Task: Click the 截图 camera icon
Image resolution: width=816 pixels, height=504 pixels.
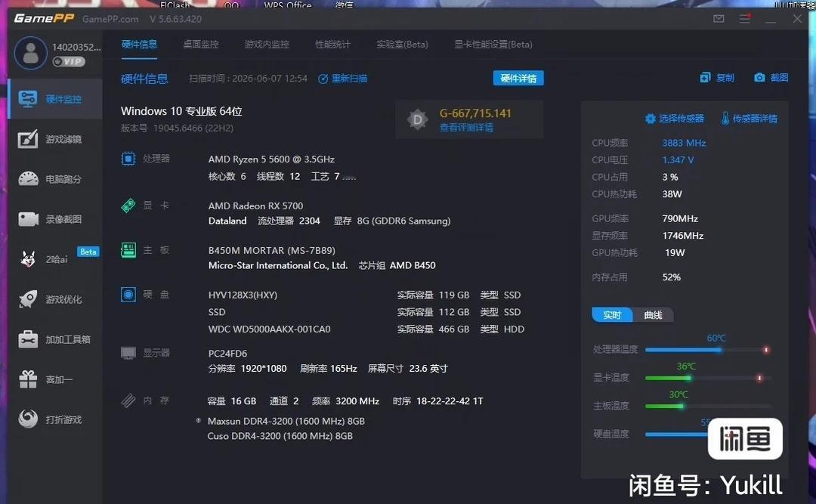Action: [759, 78]
